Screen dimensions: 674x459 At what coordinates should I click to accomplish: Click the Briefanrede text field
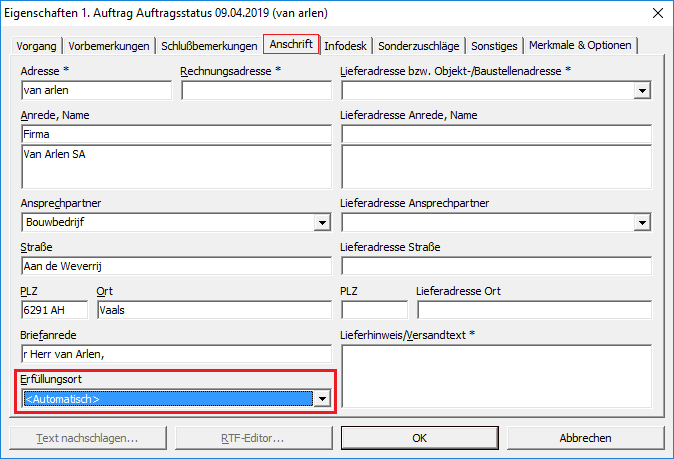point(175,353)
